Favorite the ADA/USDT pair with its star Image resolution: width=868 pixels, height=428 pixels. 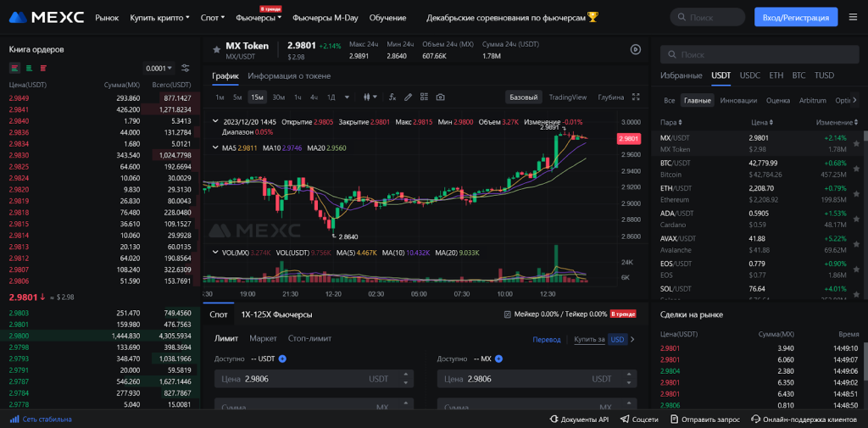(856, 219)
